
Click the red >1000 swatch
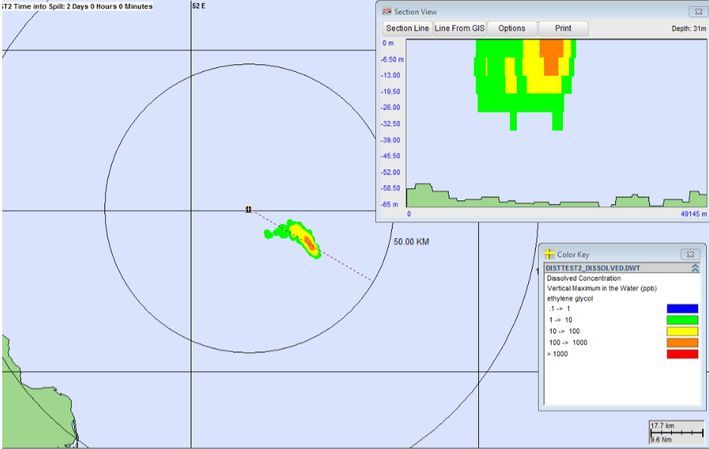pos(681,353)
